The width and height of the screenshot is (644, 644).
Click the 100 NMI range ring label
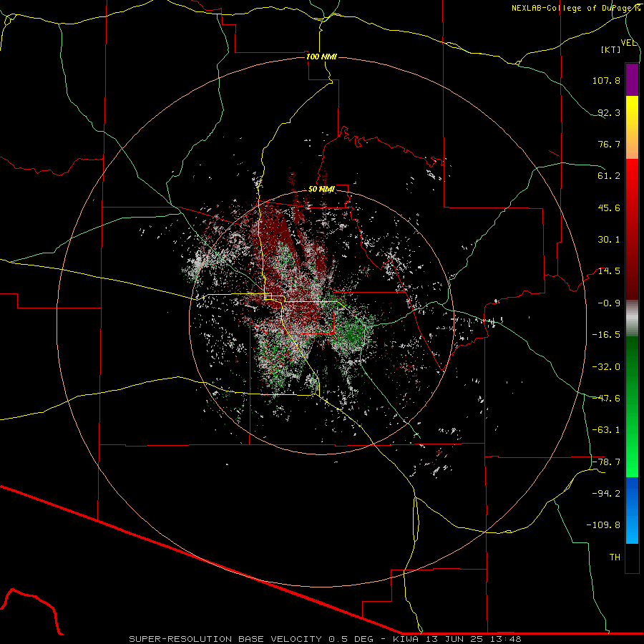(x=321, y=57)
